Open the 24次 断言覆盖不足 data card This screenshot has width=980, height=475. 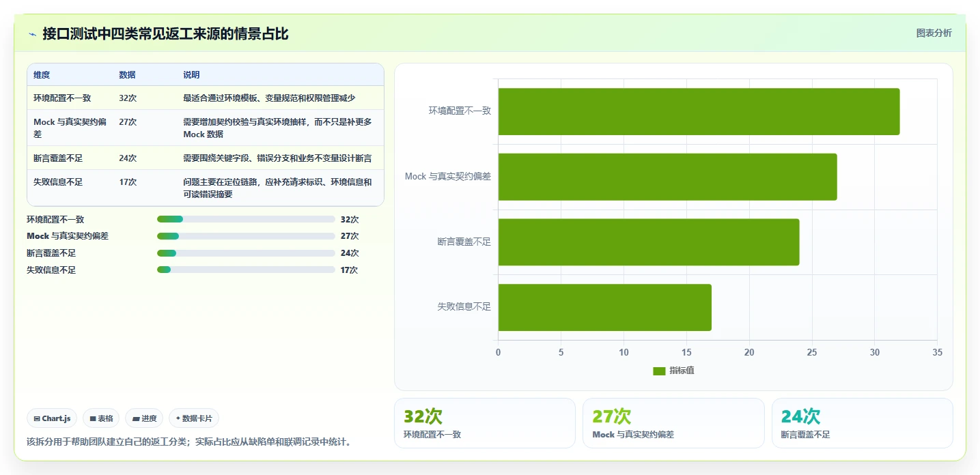[862, 423]
